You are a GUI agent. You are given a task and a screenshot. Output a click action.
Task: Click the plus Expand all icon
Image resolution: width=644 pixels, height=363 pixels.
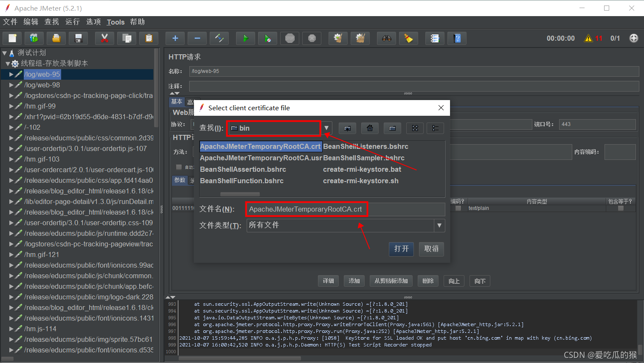tap(175, 38)
